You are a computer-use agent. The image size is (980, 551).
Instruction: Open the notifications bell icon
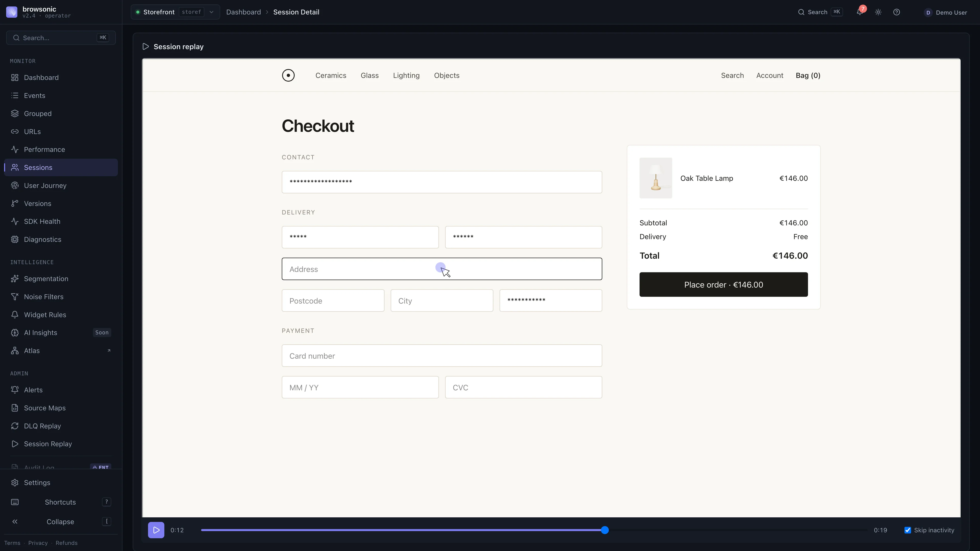(859, 12)
